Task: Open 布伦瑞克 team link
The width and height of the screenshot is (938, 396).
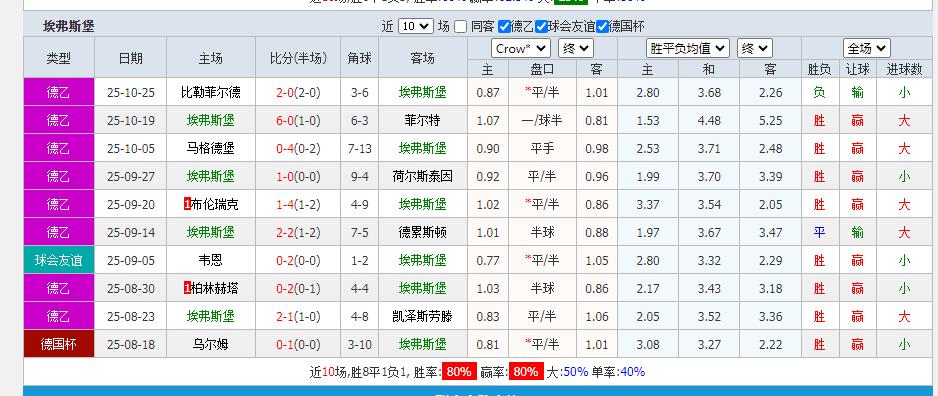Action: pos(215,205)
